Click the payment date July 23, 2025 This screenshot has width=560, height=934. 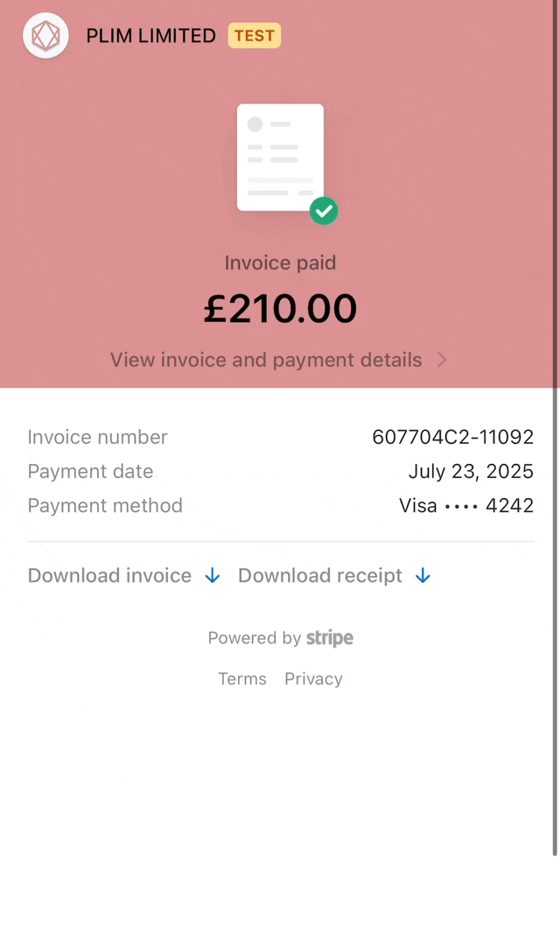point(471,471)
